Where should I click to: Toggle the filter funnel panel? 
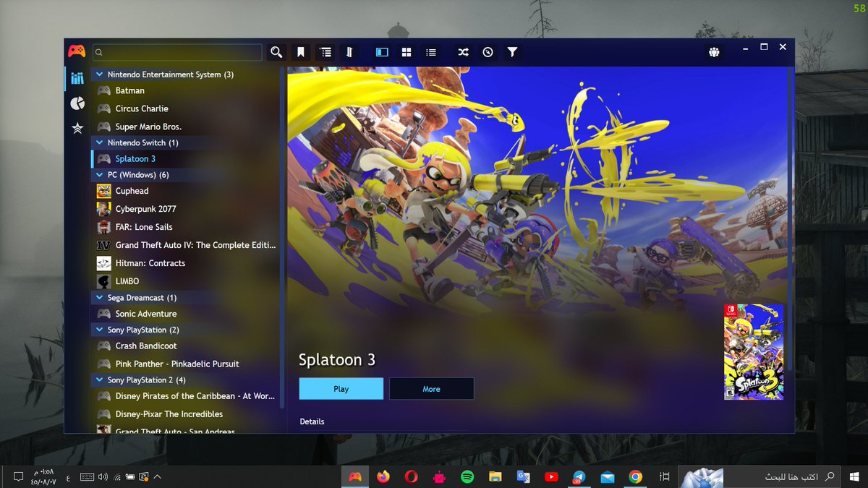[512, 52]
